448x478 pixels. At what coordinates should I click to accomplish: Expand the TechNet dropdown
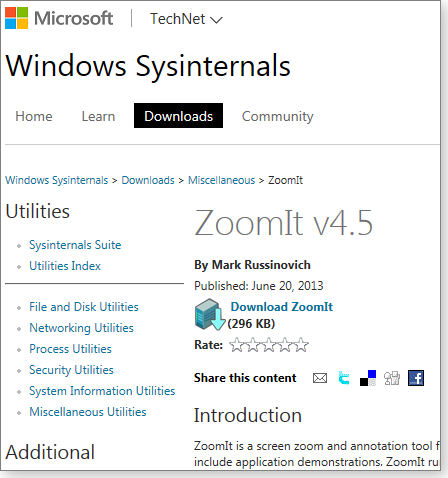[x=186, y=19]
